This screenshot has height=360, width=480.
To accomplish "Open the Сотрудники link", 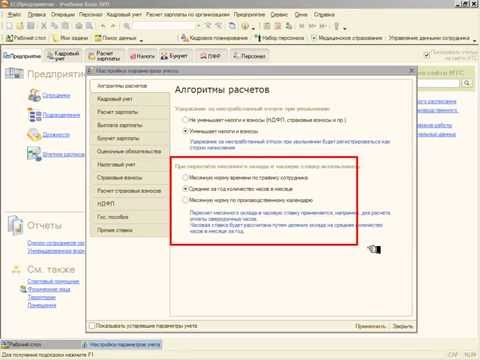I will pos(56,95).
